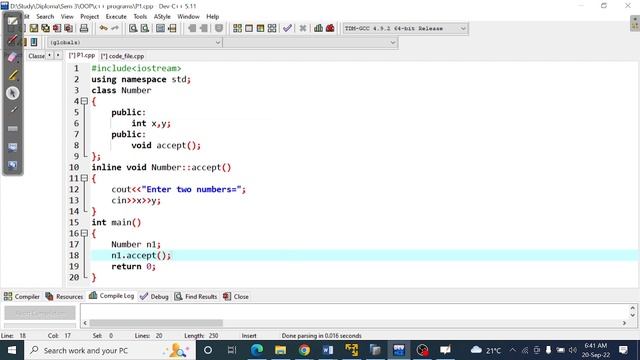Click the Save All toolbar icon

45,28
